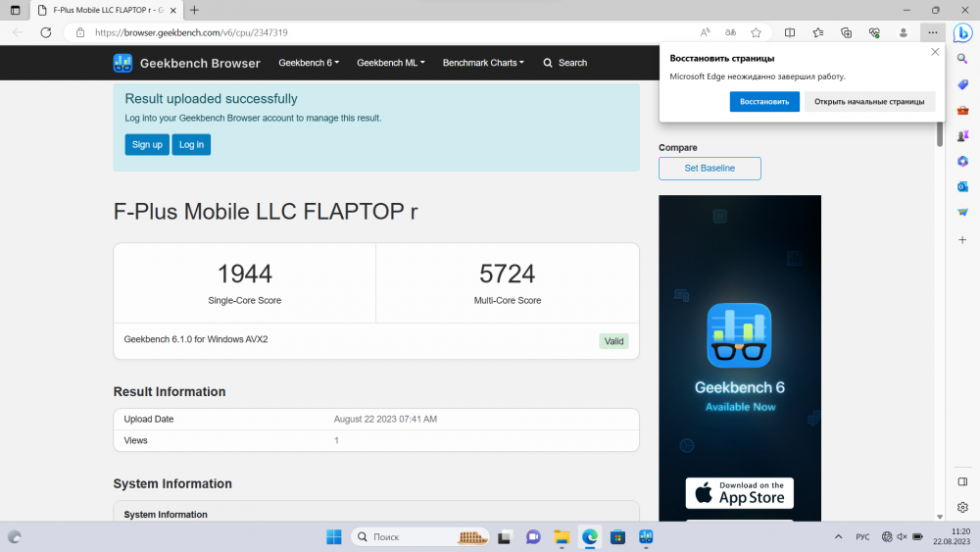
Task: Expand the Geekbench ML dropdown menu
Action: [x=390, y=63]
